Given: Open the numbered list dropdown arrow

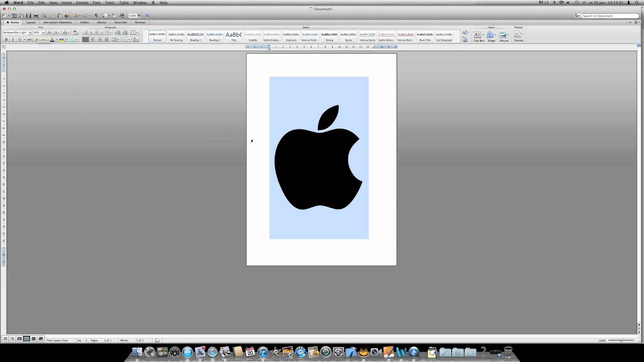Looking at the screenshot, I should pyautogui.click(x=102, y=32).
